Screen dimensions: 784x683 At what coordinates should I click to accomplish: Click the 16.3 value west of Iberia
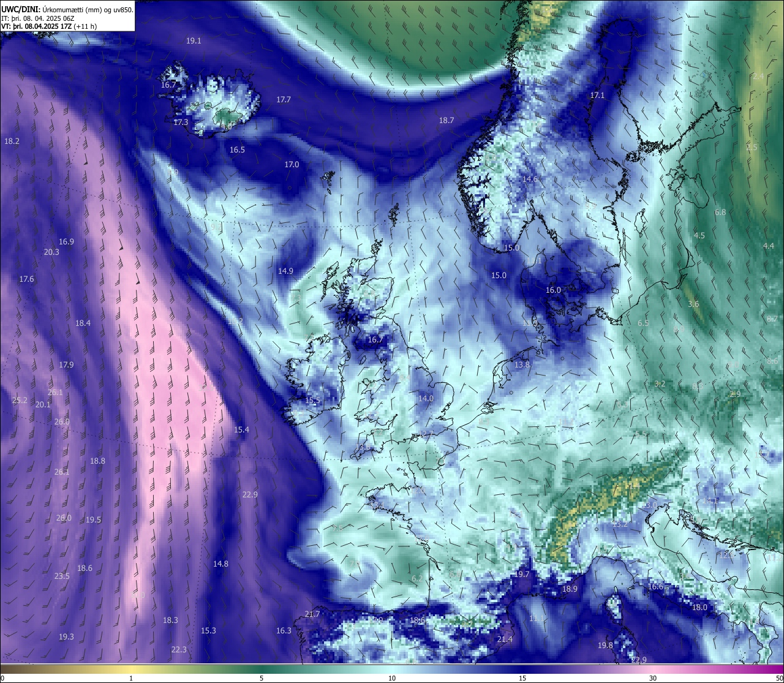coord(284,631)
